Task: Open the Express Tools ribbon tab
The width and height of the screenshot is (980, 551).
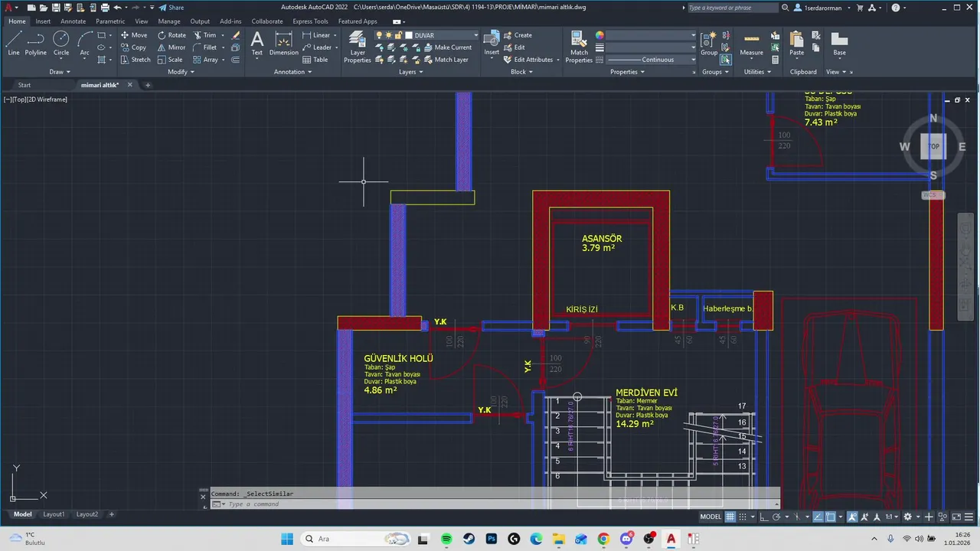Action: coord(310,21)
